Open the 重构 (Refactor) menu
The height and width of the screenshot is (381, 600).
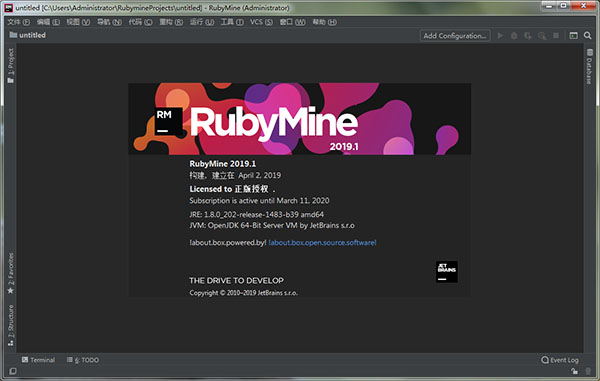tap(171, 22)
